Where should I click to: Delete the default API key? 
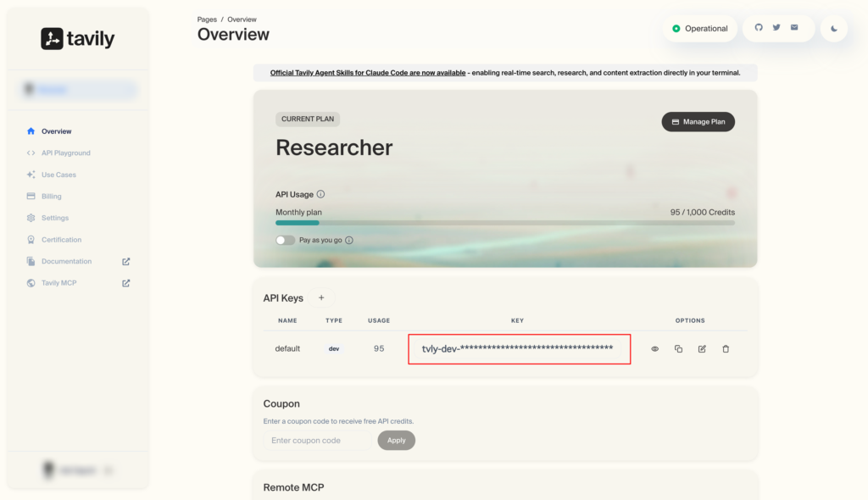726,349
